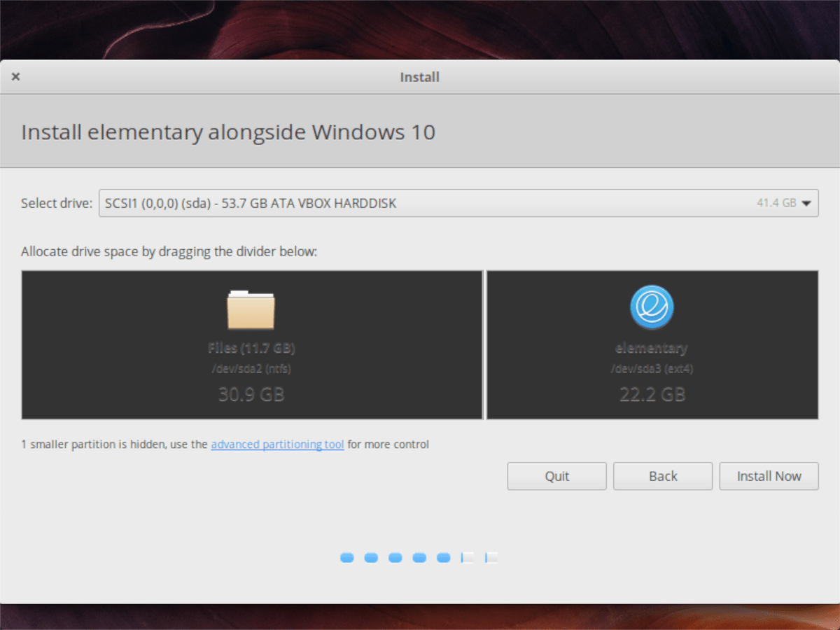
Task: Open the Select drive dropdown
Action: [458, 203]
